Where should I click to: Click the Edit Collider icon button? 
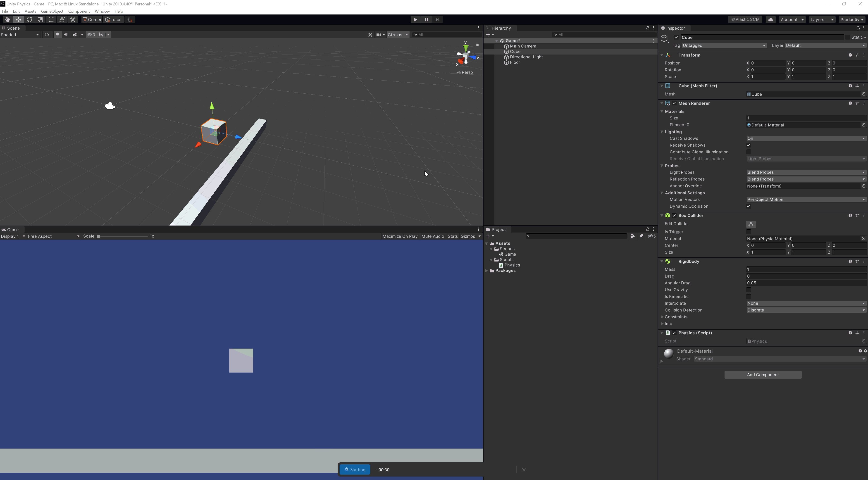751,224
